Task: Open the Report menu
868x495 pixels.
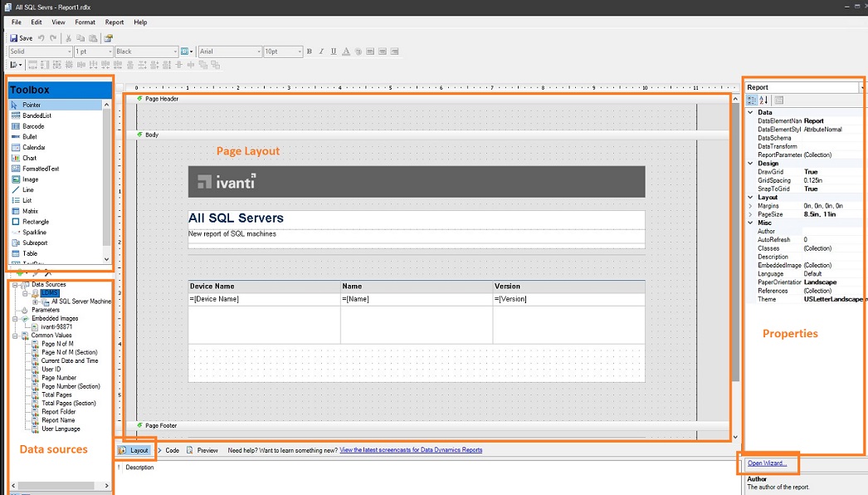Action: click(114, 22)
